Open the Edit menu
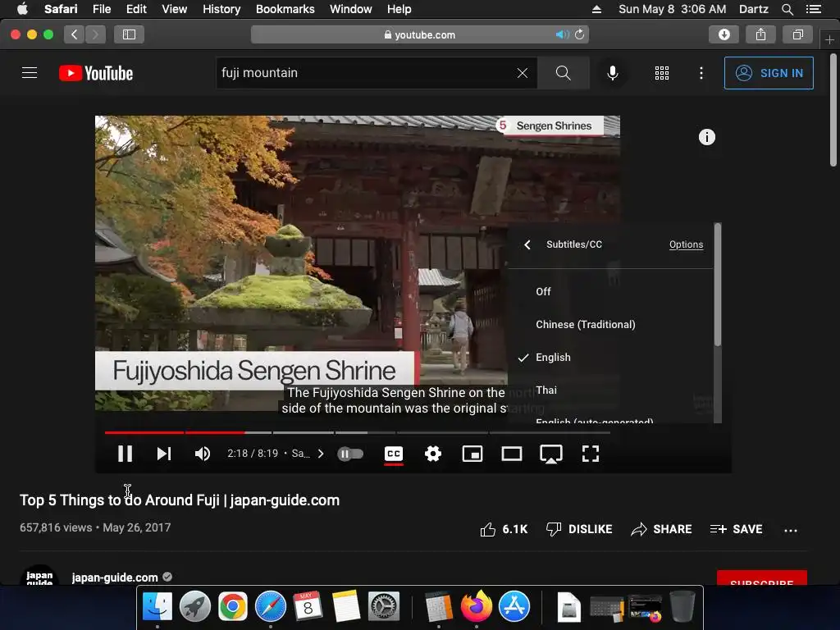 136,9
